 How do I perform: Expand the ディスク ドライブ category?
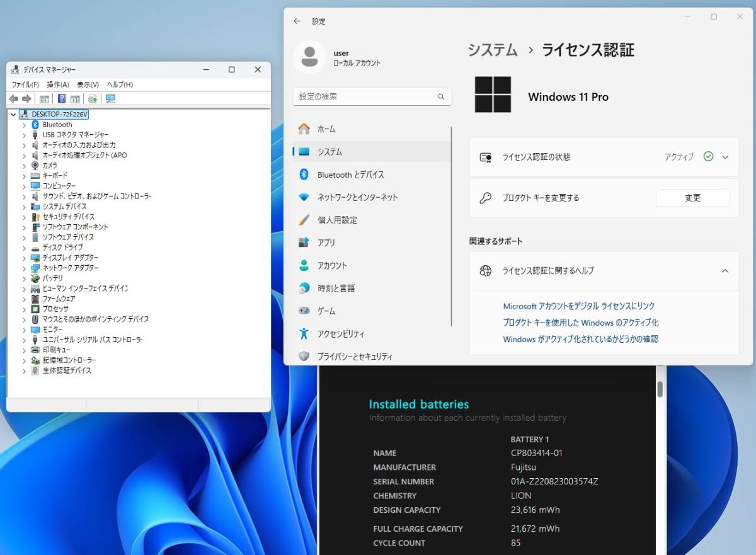25,248
